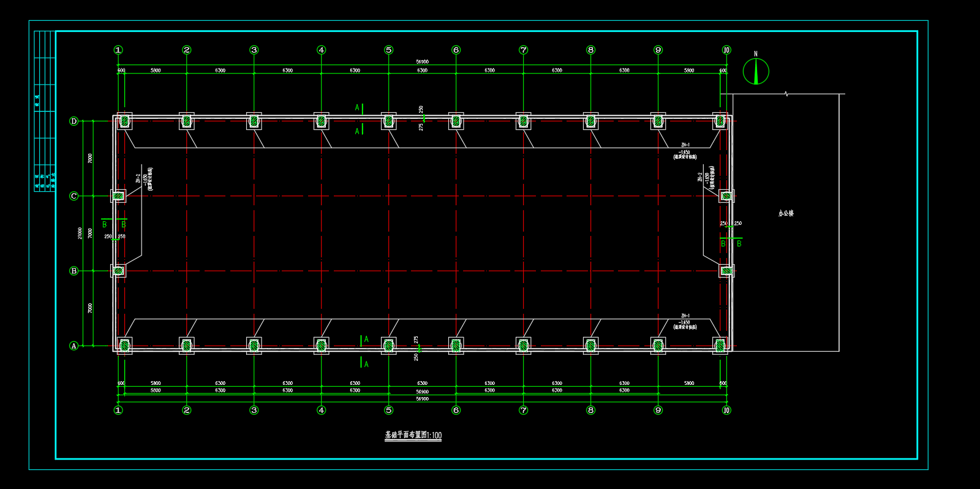The height and width of the screenshot is (489, 980).
Task: Select the footing at grid D-1
Action: (x=124, y=121)
